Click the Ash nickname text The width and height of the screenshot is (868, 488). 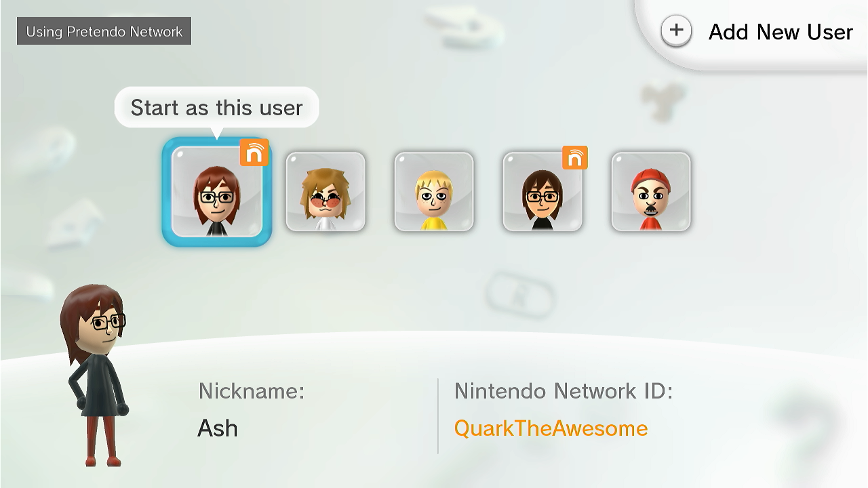(x=218, y=428)
